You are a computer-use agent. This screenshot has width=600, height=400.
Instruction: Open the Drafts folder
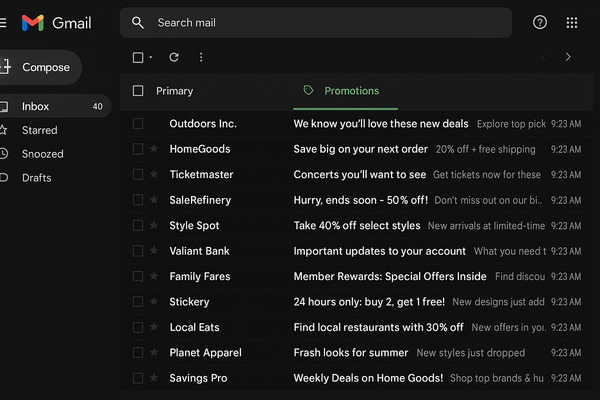(x=37, y=178)
